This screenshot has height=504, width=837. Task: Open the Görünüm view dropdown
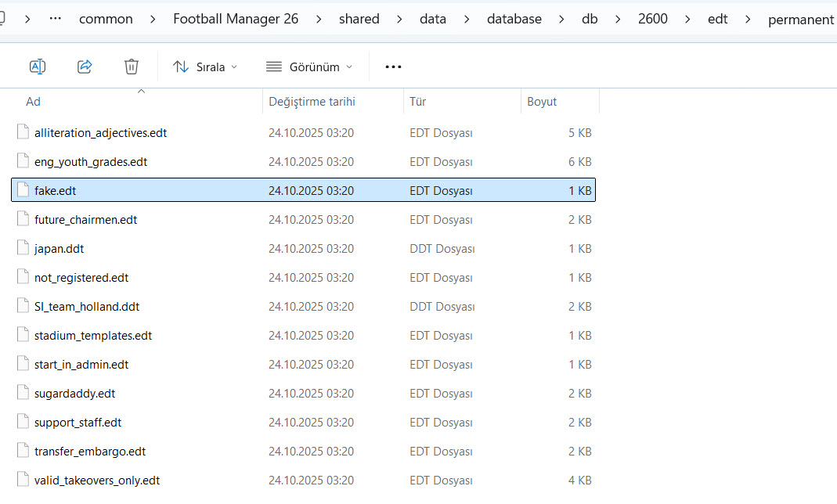pyautogui.click(x=309, y=67)
